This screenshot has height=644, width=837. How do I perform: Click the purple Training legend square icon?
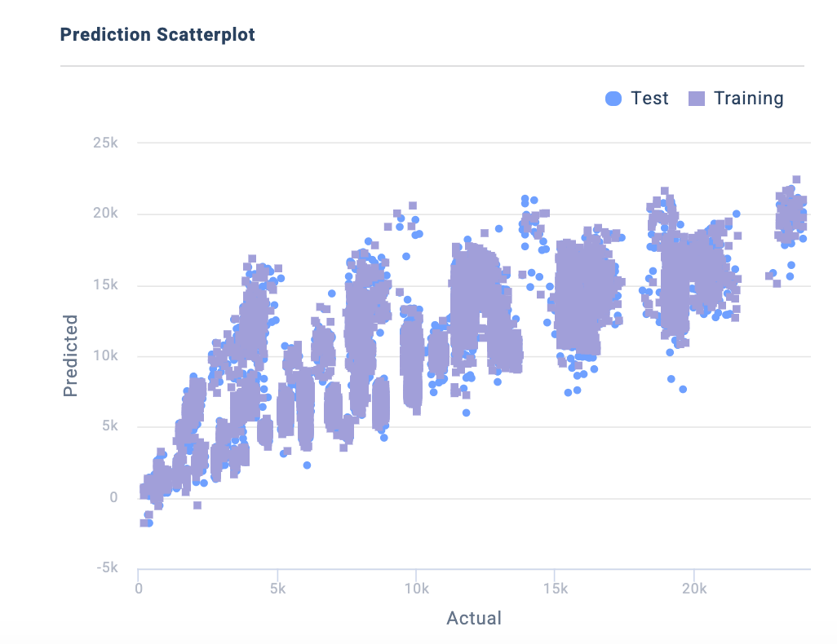[x=697, y=99]
